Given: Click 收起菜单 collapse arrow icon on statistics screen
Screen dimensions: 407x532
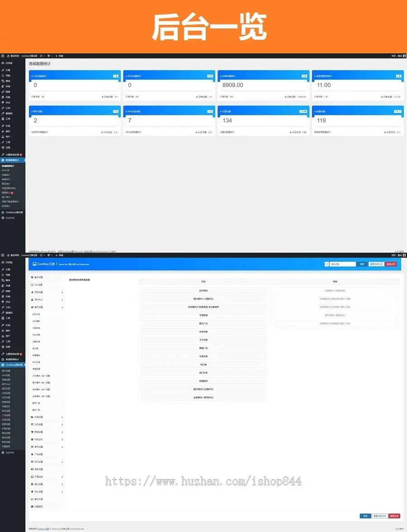Looking at the screenshot, I should pyautogui.click(x=3, y=218).
